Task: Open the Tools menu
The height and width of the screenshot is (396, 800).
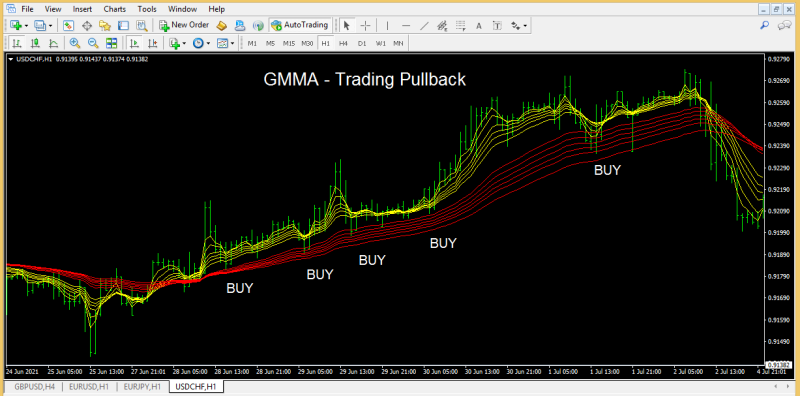Action: (x=147, y=9)
